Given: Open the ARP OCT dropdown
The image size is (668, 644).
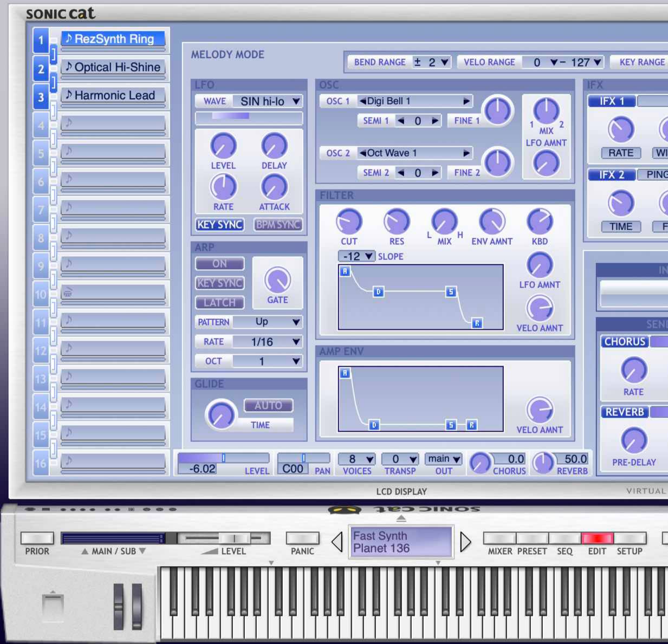Looking at the screenshot, I should coord(268,361).
